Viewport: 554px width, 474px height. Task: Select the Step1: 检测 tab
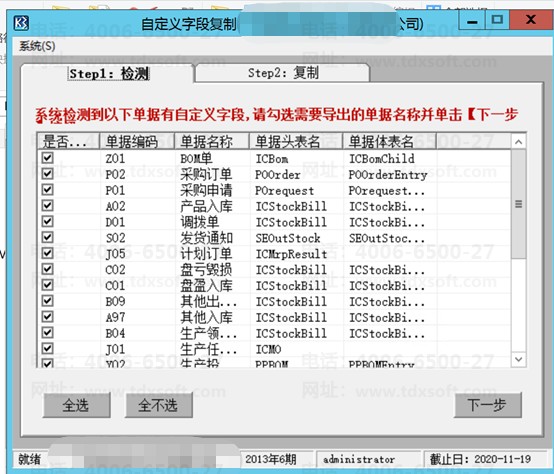pos(109,74)
